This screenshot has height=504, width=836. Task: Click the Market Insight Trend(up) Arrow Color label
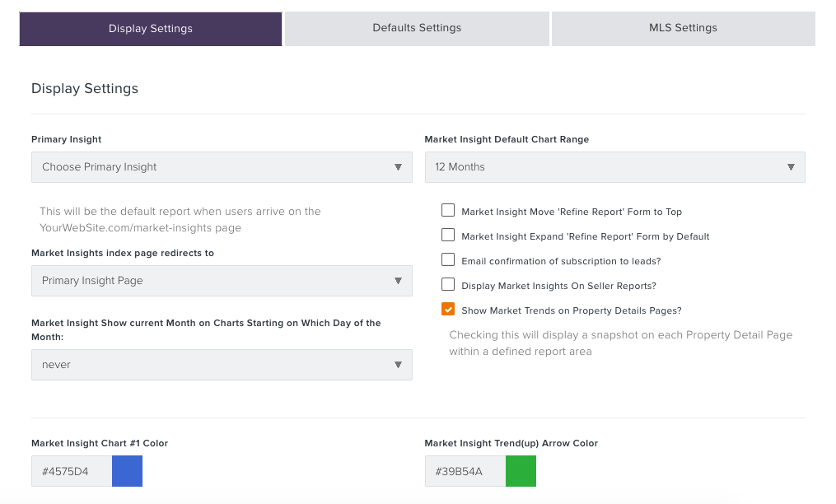[x=511, y=443]
